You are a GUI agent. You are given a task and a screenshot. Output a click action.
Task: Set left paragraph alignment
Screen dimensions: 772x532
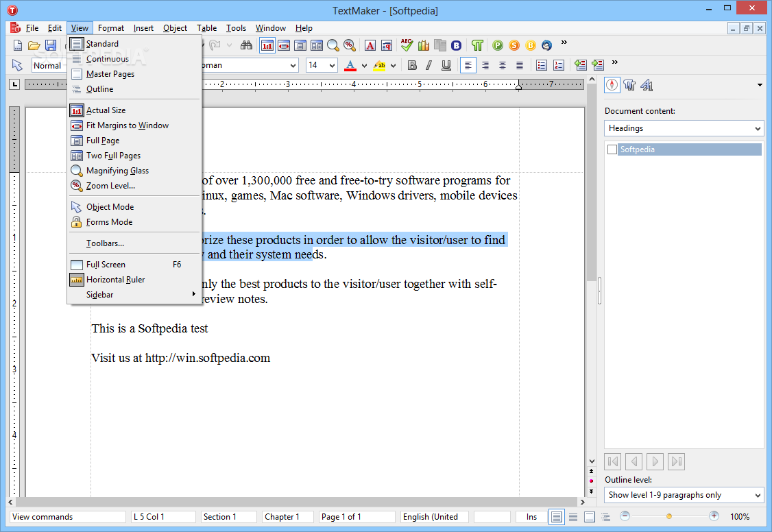coord(468,65)
